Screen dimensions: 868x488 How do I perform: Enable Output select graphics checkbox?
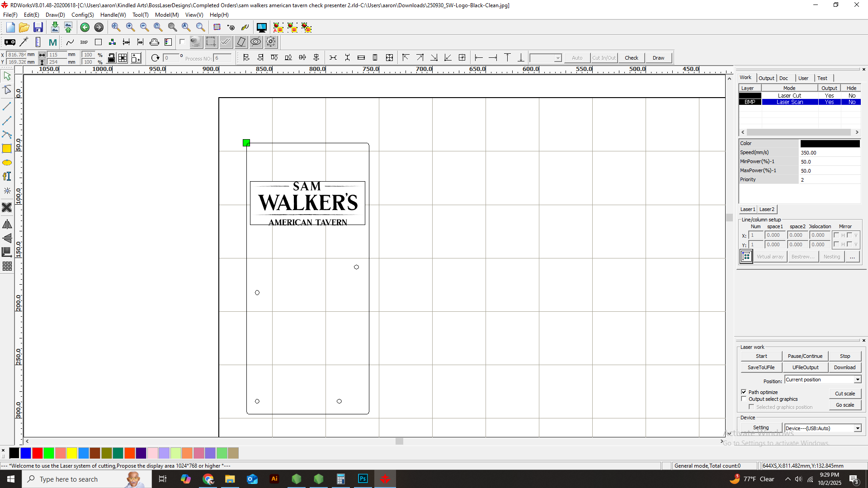[x=744, y=399]
